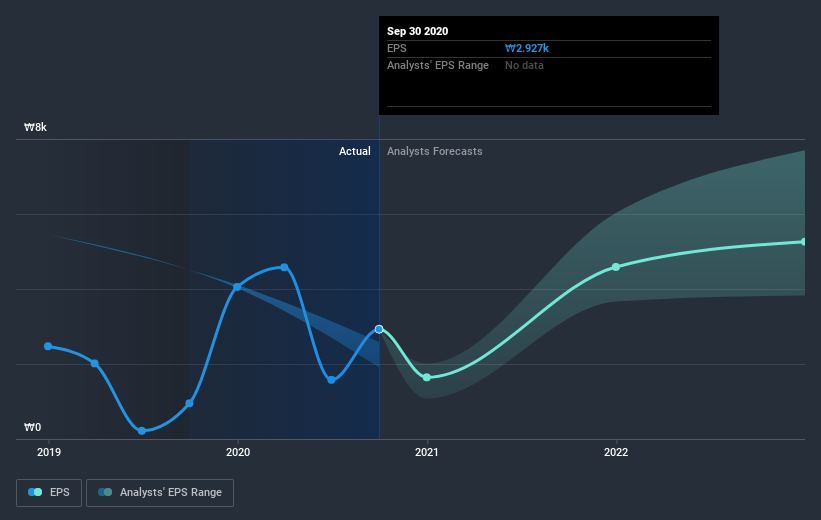Click the Sep 30 2020 tooltip date

coord(417,31)
